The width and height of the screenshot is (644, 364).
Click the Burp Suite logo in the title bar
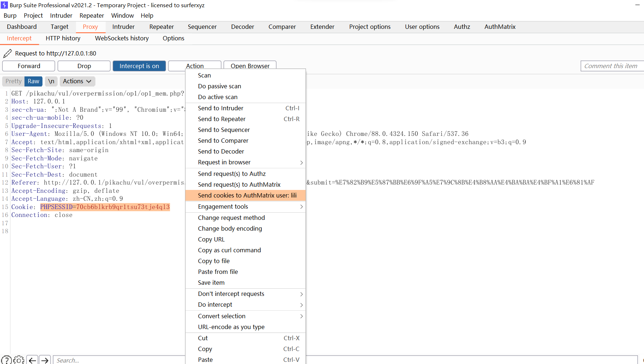(x=4, y=5)
